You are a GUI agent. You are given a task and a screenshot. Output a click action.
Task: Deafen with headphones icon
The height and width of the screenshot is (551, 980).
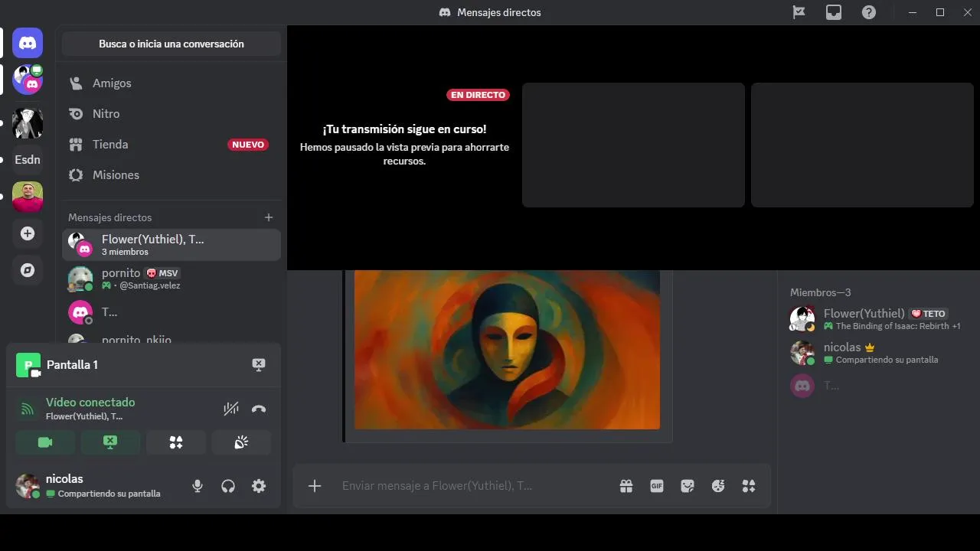coord(228,486)
